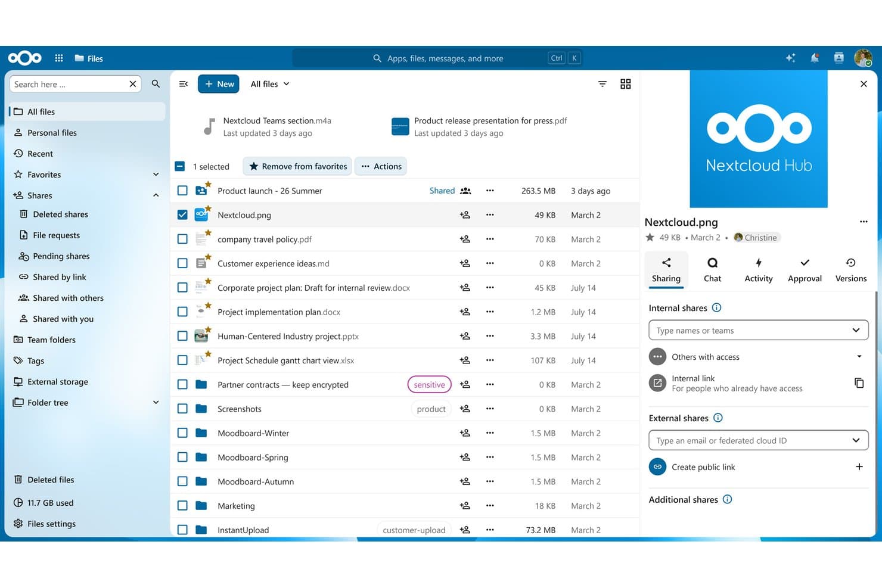
Task: Copy the internal link to clipboard
Action: tap(859, 383)
